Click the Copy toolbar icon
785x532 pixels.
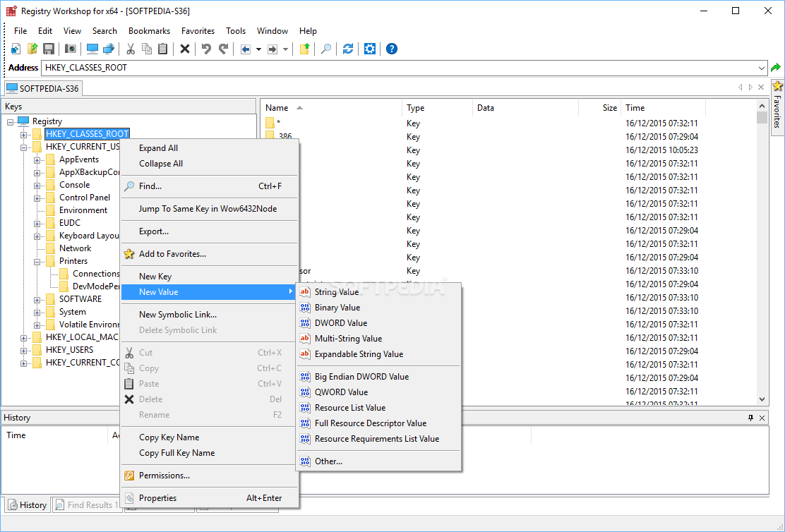click(x=147, y=49)
